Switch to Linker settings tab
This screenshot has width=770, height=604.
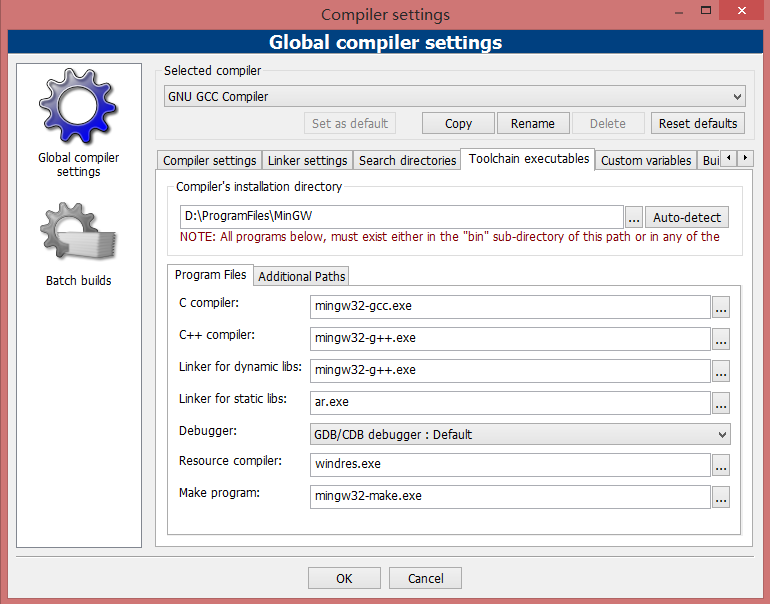[307, 161]
